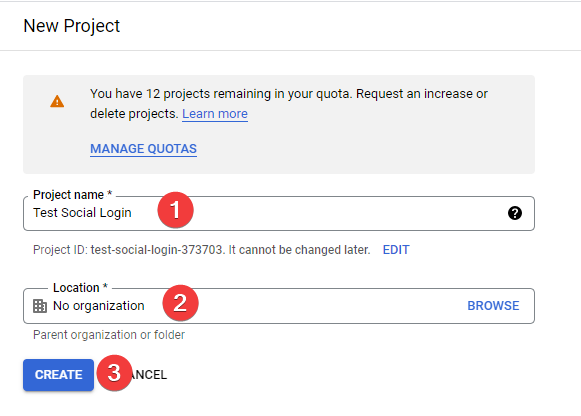Click the Parent organization or folder hint
581x416 pixels.
point(109,335)
